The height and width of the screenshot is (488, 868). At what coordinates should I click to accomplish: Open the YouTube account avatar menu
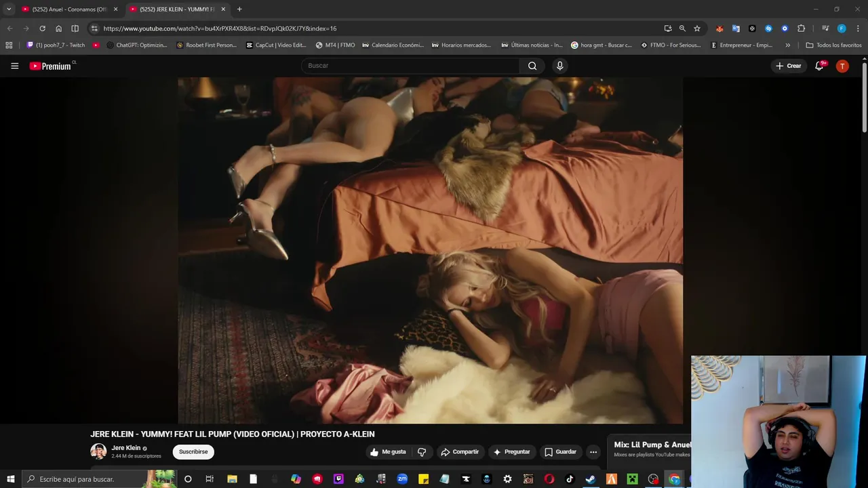click(x=842, y=66)
